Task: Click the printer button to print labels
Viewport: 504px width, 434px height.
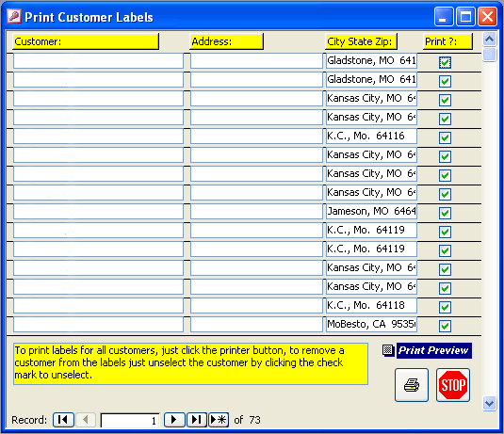Action: [x=412, y=385]
